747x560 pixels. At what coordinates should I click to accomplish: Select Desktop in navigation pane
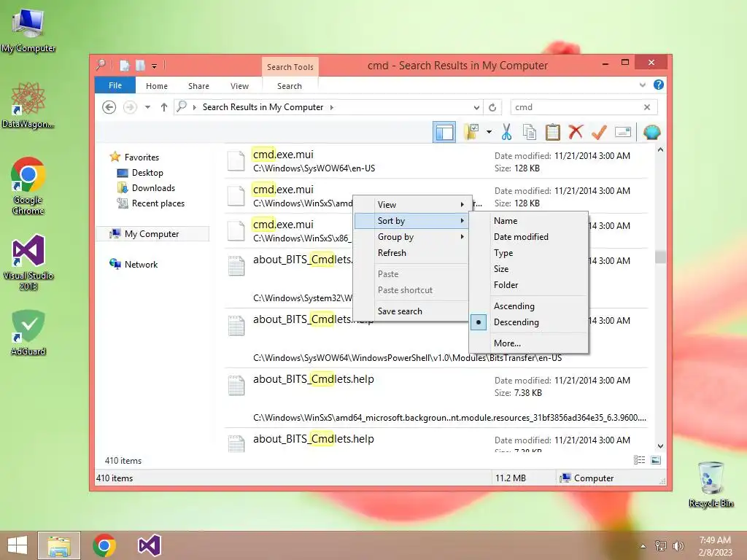[147, 172]
